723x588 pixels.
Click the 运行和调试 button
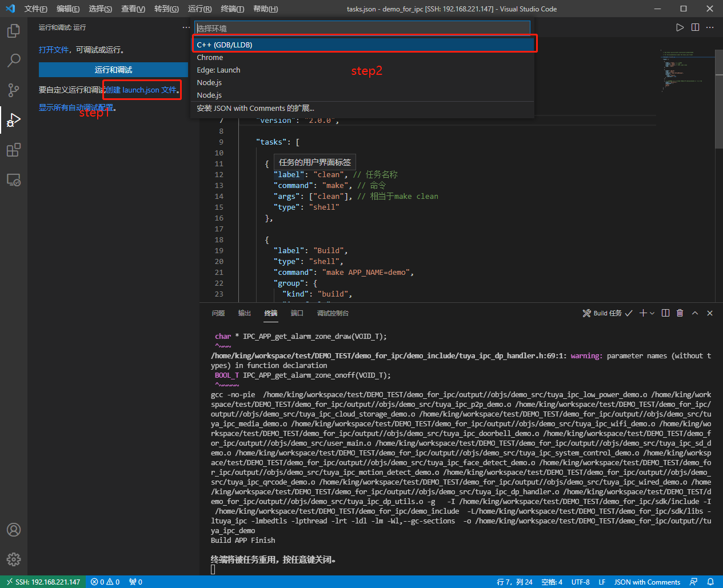coord(113,69)
